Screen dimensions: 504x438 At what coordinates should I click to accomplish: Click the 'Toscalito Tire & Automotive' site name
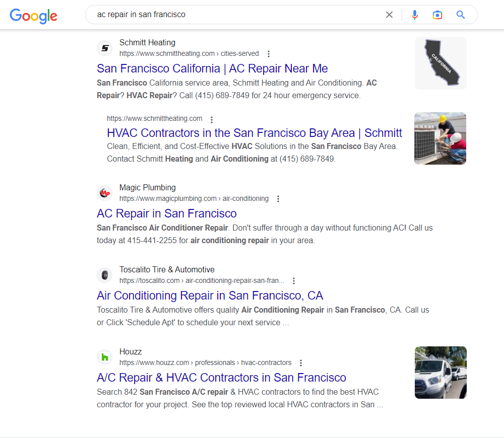pos(167,269)
